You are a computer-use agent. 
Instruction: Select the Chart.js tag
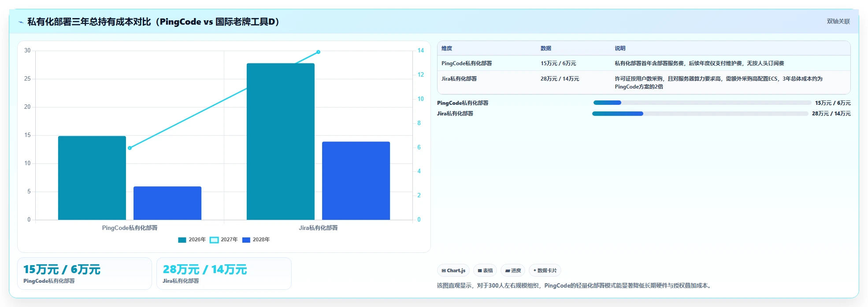(x=453, y=270)
